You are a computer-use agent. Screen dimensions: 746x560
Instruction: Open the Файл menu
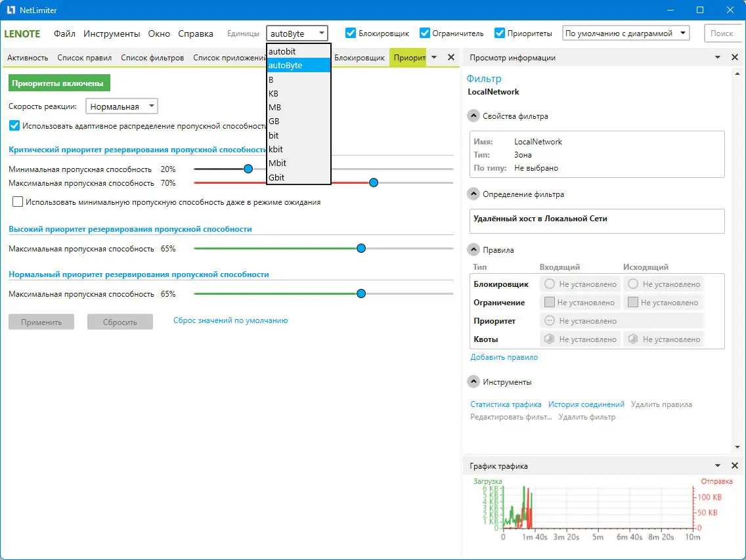click(x=64, y=33)
